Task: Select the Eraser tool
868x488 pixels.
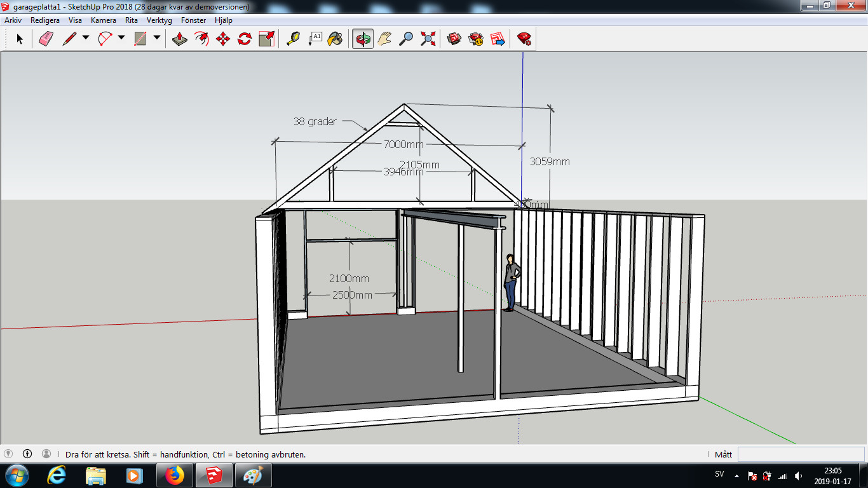Action: point(46,39)
